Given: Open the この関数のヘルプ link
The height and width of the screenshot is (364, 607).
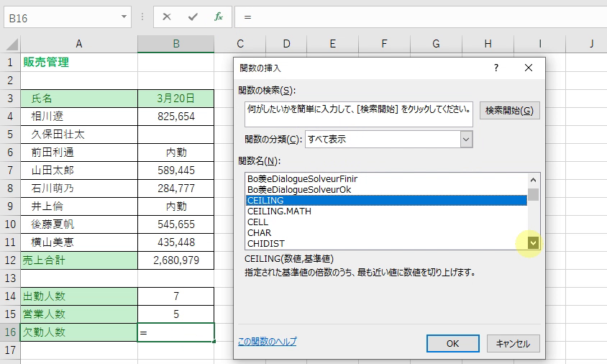Looking at the screenshot, I should (x=267, y=342).
